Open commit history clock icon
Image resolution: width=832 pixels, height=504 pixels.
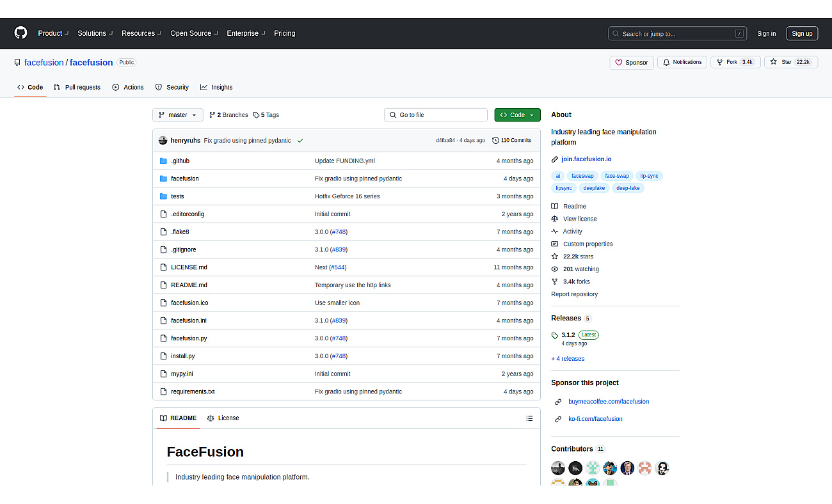coord(495,140)
